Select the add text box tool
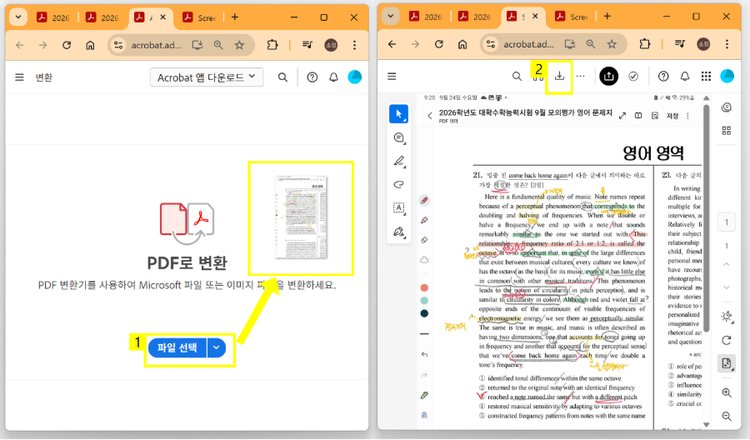Screen dimensions: 750x440 (399, 208)
